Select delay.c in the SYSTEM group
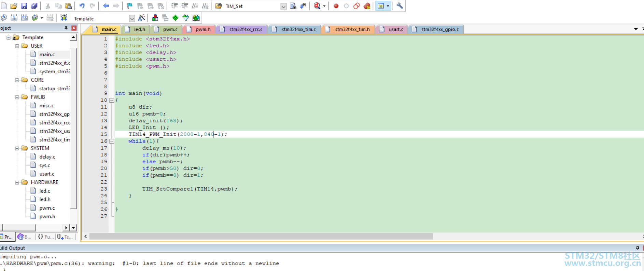 coord(47,157)
